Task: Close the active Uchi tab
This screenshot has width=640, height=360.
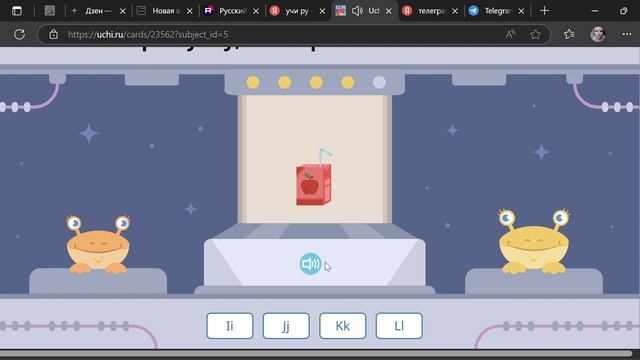Action: point(389,11)
